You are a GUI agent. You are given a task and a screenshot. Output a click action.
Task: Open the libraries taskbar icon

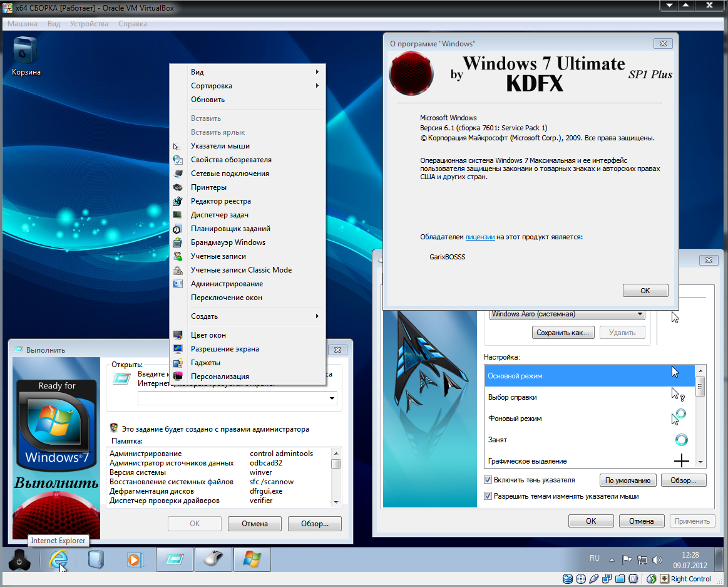pos(96,559)
